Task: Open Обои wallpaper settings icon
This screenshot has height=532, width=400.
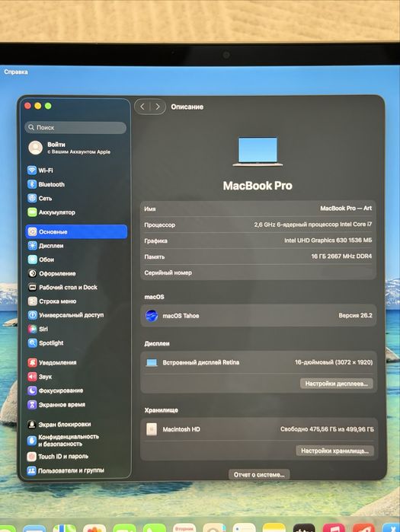Action: pyautogui.click(x=32, y=260)
